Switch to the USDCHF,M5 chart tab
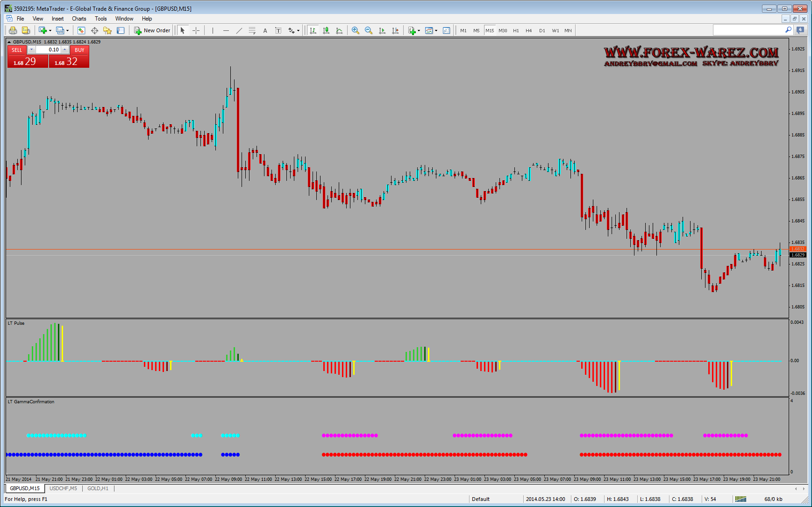This screenshot has width=812, height=507. (63, 488)
